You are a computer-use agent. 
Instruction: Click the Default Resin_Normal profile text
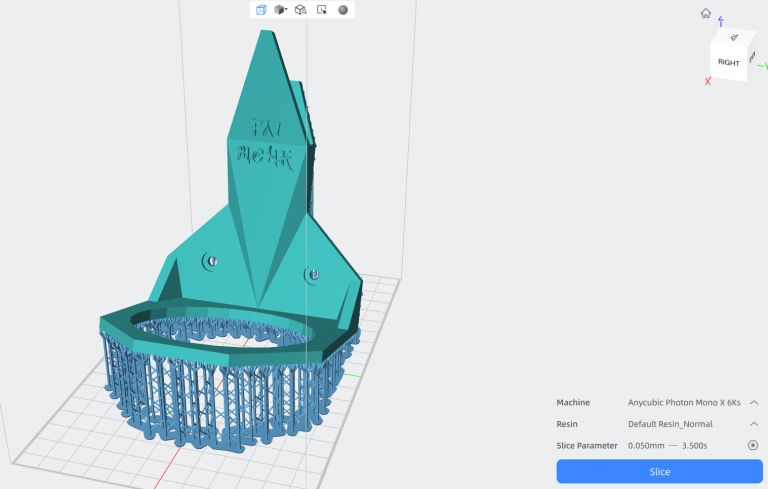point(670,424)
